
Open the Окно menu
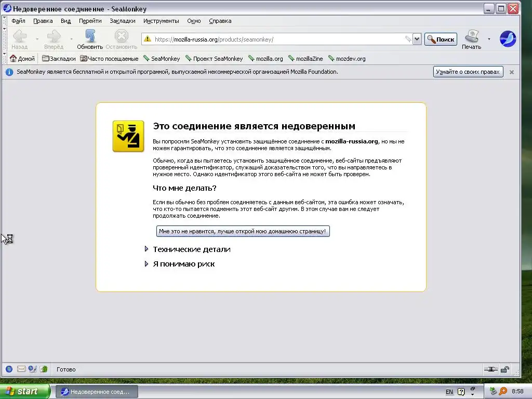tap(194, 21)
